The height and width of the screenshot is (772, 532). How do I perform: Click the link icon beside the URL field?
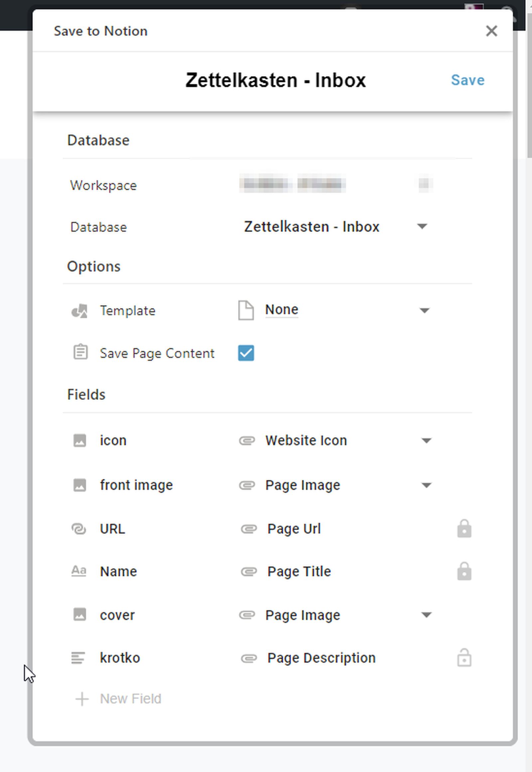tap(79, 529)
